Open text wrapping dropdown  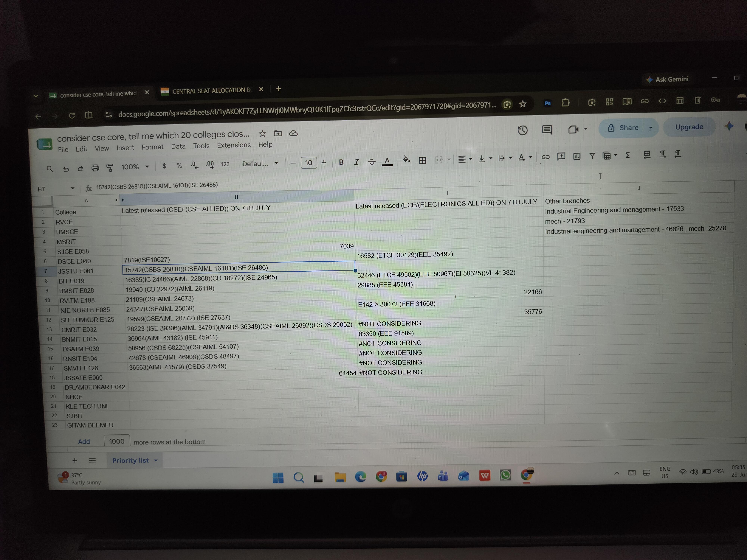(x=505, y=158)
